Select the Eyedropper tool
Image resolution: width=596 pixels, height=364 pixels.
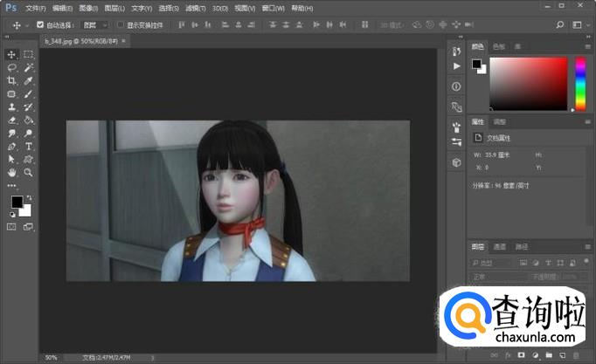[29, 80]
